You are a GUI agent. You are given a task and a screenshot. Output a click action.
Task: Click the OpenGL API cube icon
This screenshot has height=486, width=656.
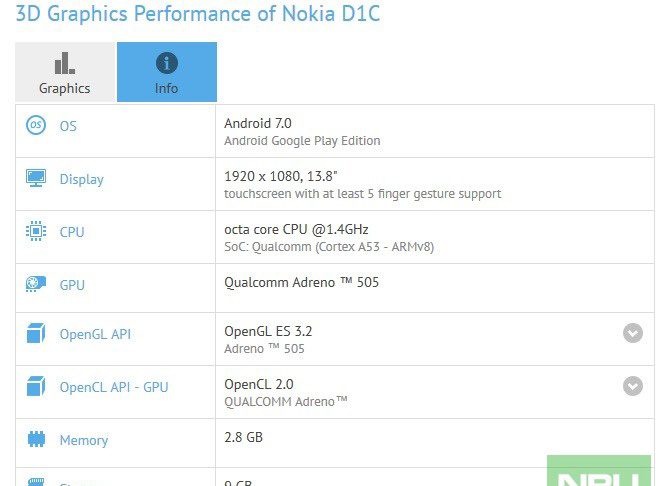[36, 334]
